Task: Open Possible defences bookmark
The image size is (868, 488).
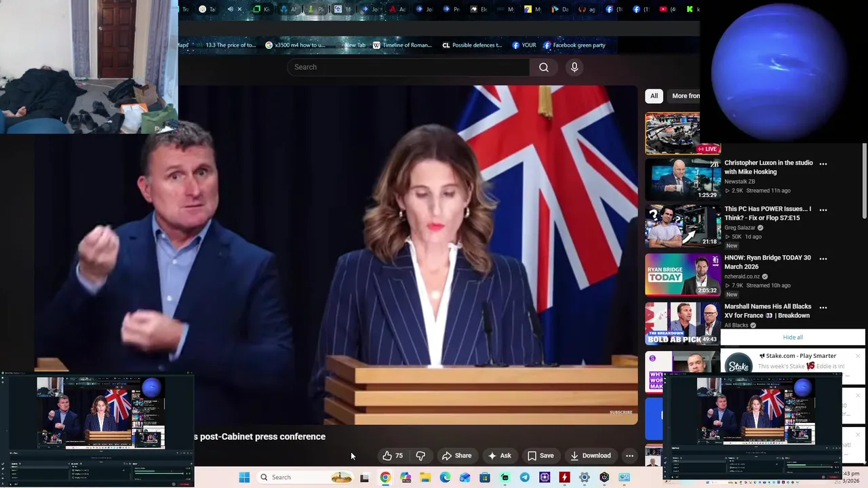Action: point(472,45)
